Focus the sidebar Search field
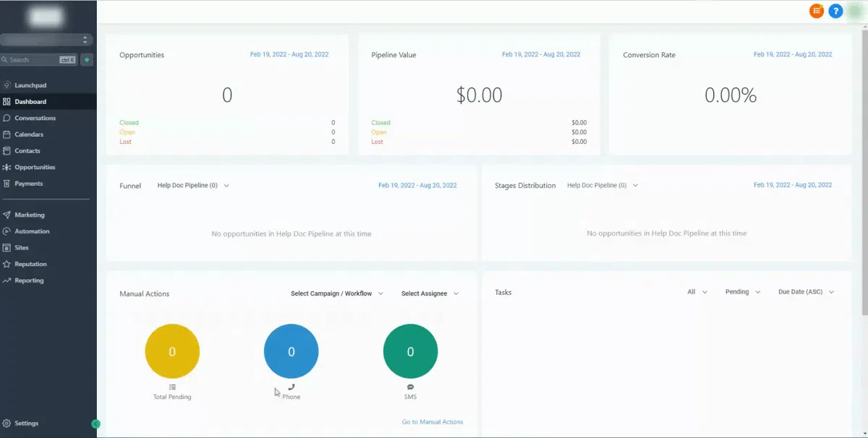Viewport: 868px width, 438px height. coord(39,60)
